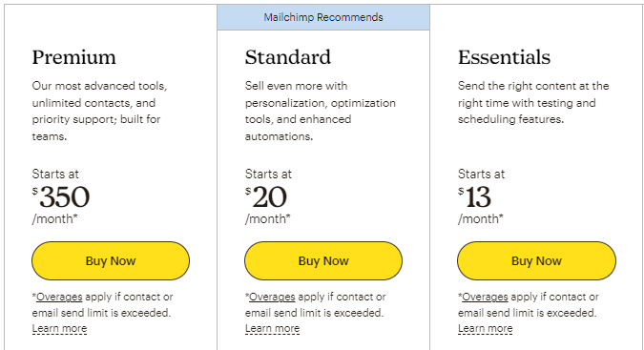Click the Standard description about personalization
This screenshot has height=350, width=644.
[x=321, y=111]
